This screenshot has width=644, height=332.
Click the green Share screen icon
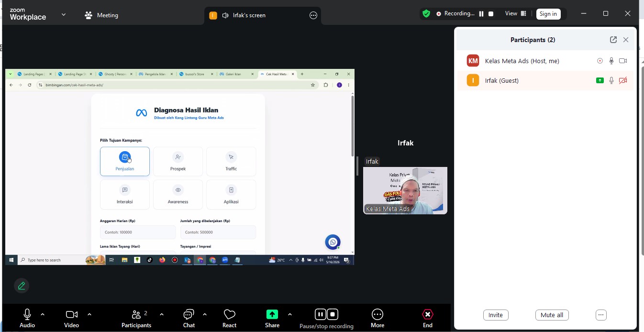coord(272,314)
